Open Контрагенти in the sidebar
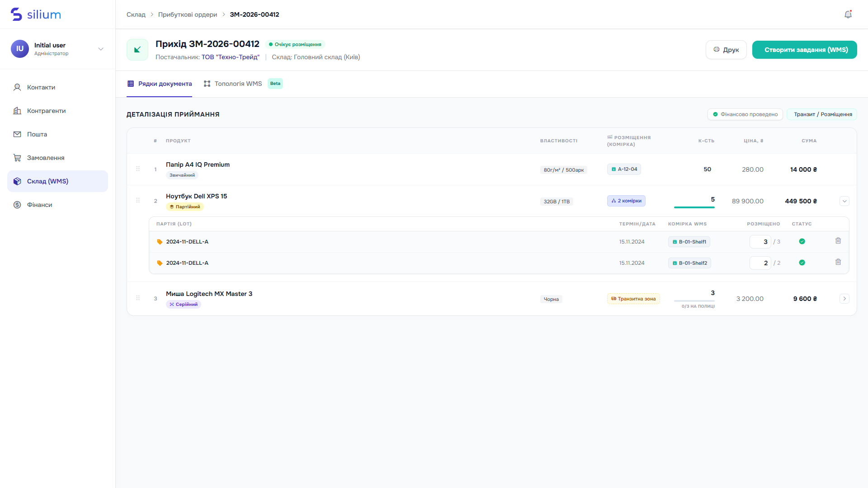868x488 pixels. coord(57,111)
